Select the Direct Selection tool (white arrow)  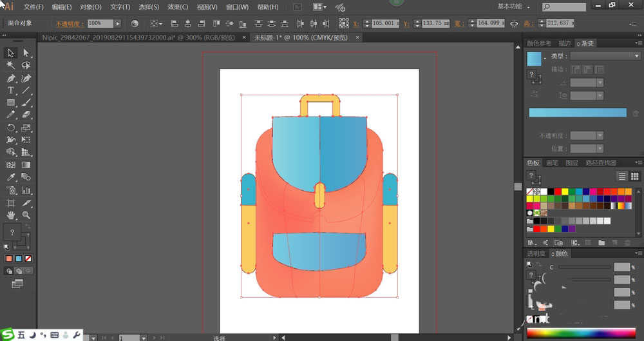(26, 53)
